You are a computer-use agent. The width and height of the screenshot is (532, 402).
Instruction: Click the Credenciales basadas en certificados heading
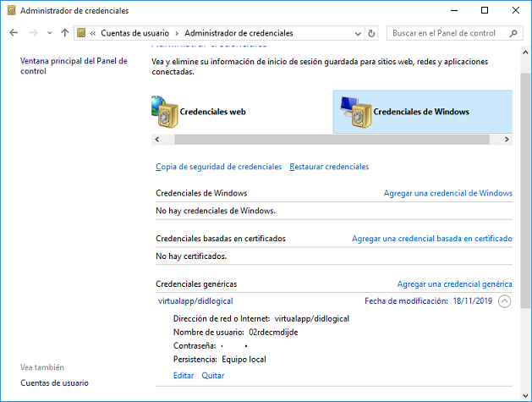click(x=221, y=239)
